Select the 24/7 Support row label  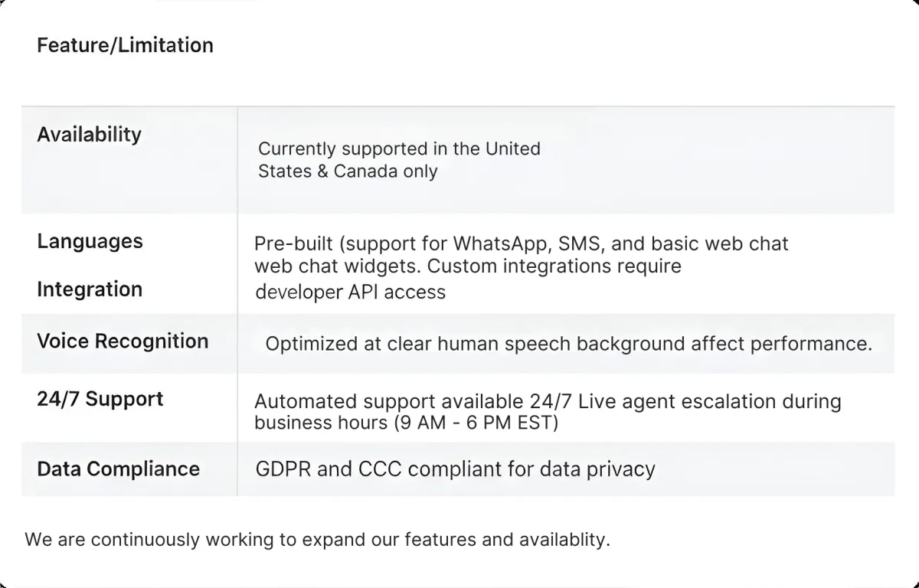(x=100, y=399)
